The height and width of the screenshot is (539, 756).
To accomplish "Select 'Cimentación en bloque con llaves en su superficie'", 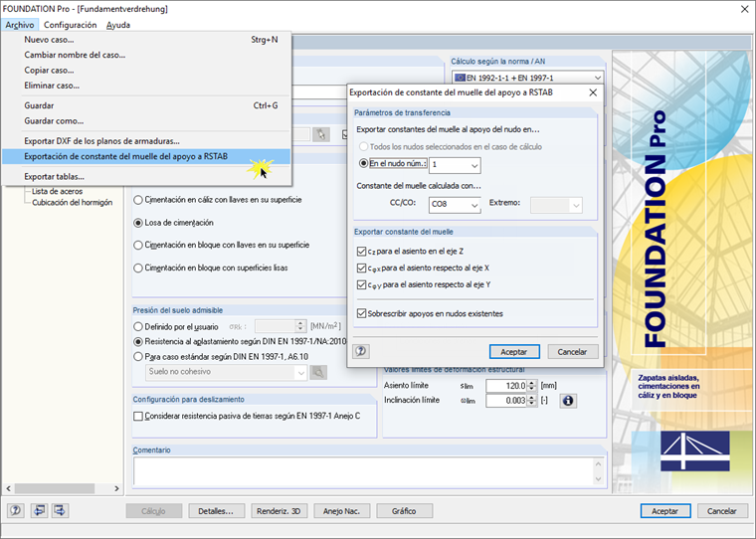I will pyautogui.click(x=138, y=245).
